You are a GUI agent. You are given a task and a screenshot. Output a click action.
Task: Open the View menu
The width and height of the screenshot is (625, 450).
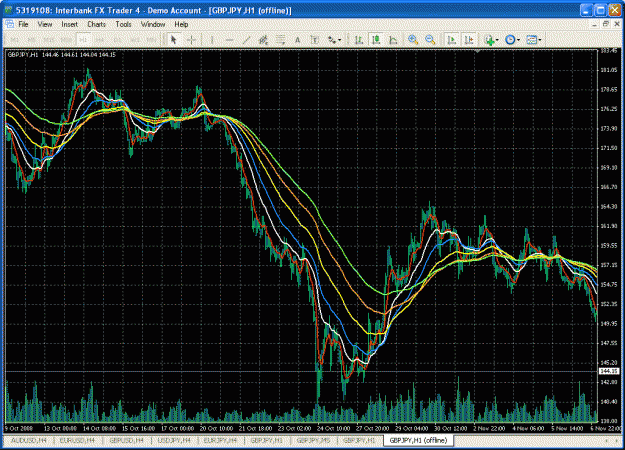point(45,25)
